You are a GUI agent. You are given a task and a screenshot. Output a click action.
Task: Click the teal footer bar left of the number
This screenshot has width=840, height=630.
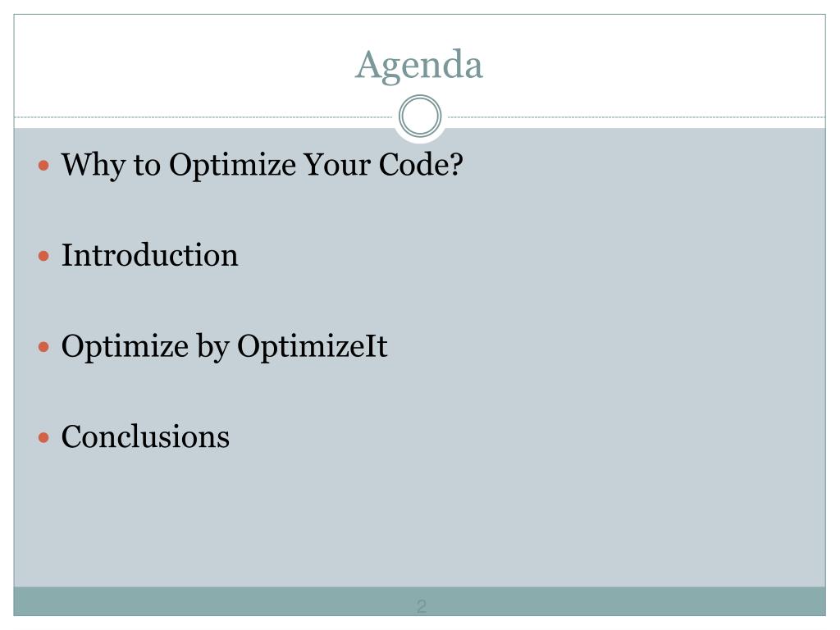tap(214, 601)
